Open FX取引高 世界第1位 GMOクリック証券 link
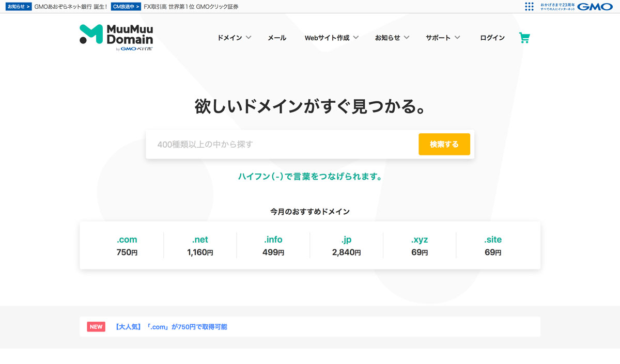This screenshot has height=364, width=620. (x=191, y=7)
